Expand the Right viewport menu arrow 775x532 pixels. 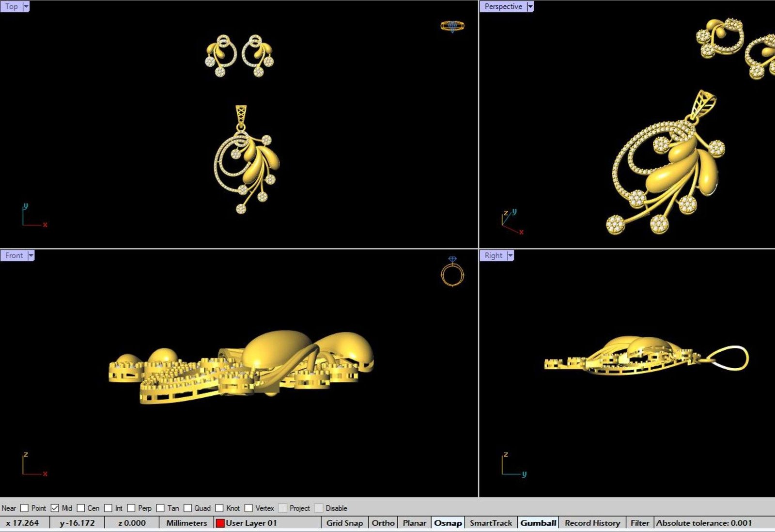click(510, 255)
